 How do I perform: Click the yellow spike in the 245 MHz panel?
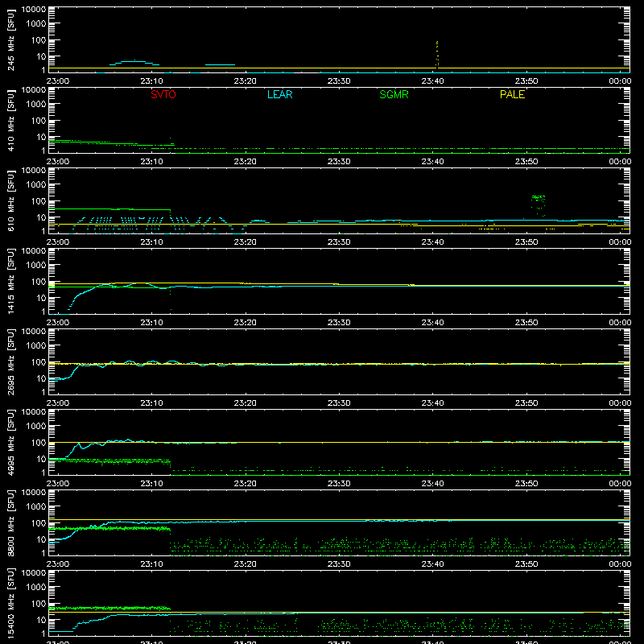coord(437,53)
